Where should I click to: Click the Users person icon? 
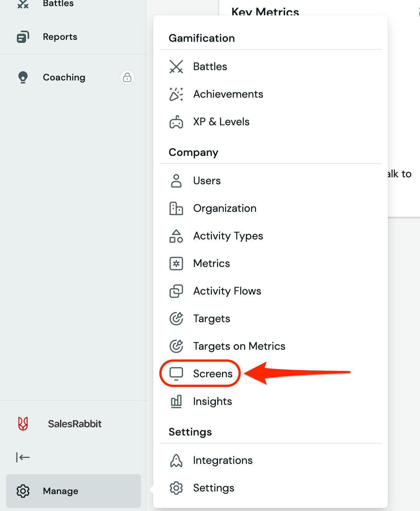click(x=176, y=181)
